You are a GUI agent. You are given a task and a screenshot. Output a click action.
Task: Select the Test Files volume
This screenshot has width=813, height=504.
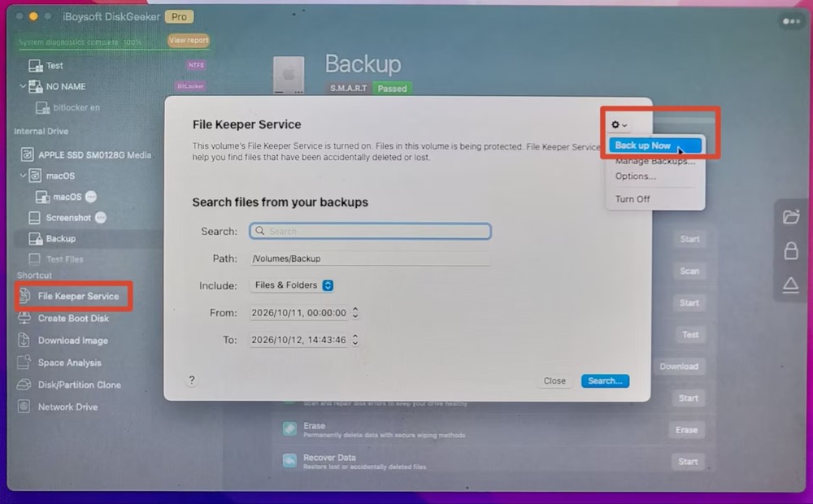[64, 259]
